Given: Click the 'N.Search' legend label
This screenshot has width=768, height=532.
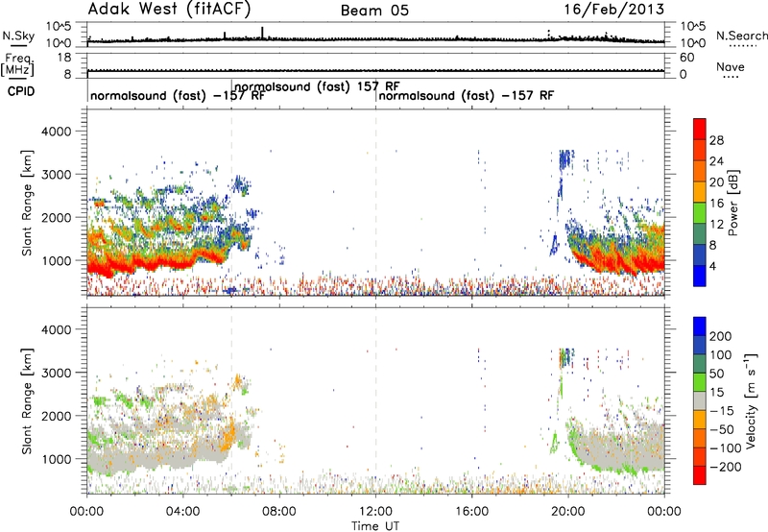Looking at the screenshot, I should point(742,36).
